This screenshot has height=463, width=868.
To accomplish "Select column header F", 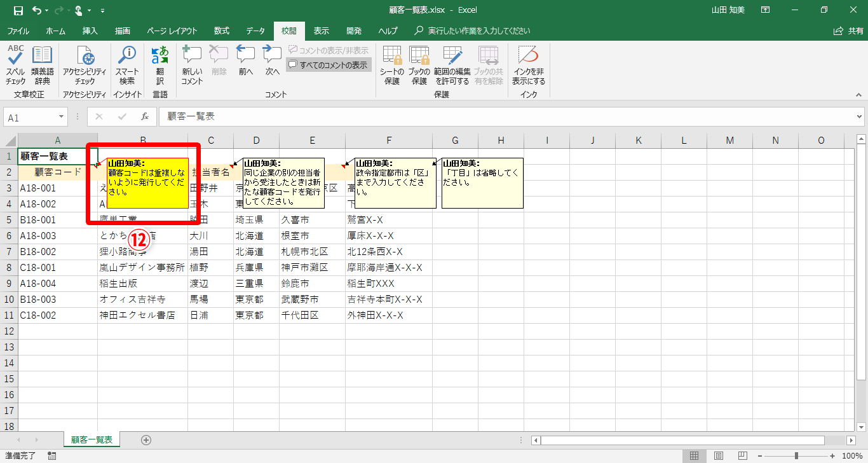I will click(x=389, y=141).
